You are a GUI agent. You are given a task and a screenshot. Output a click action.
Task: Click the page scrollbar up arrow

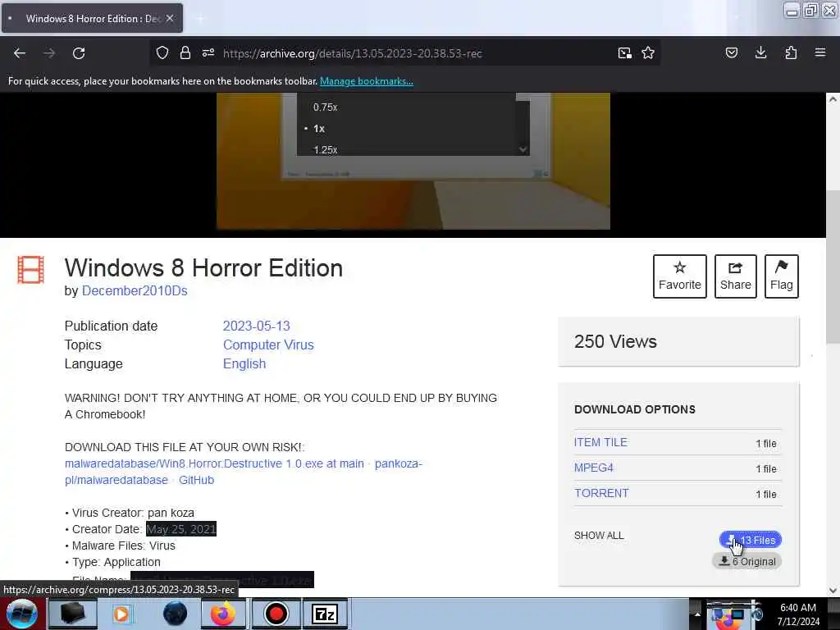[x=833, y=99]
